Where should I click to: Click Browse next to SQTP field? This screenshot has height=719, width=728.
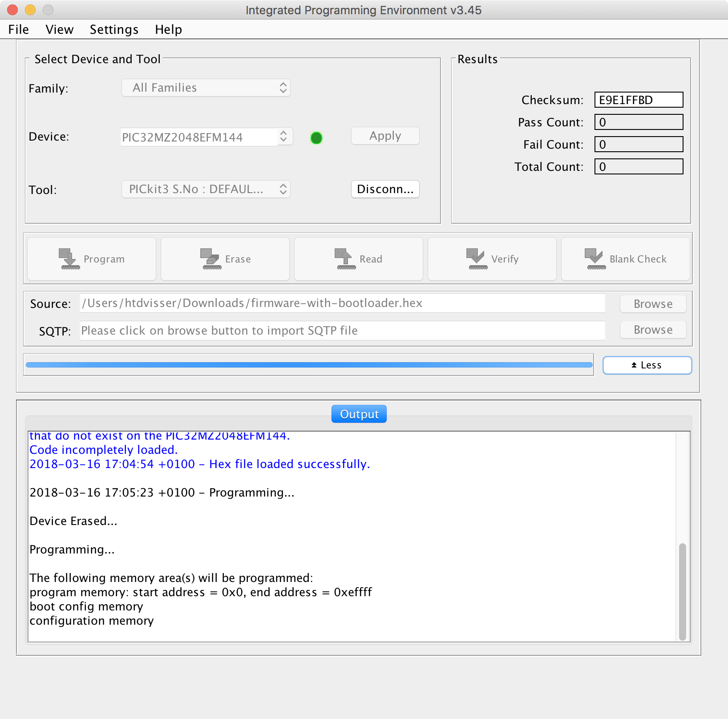653,330
